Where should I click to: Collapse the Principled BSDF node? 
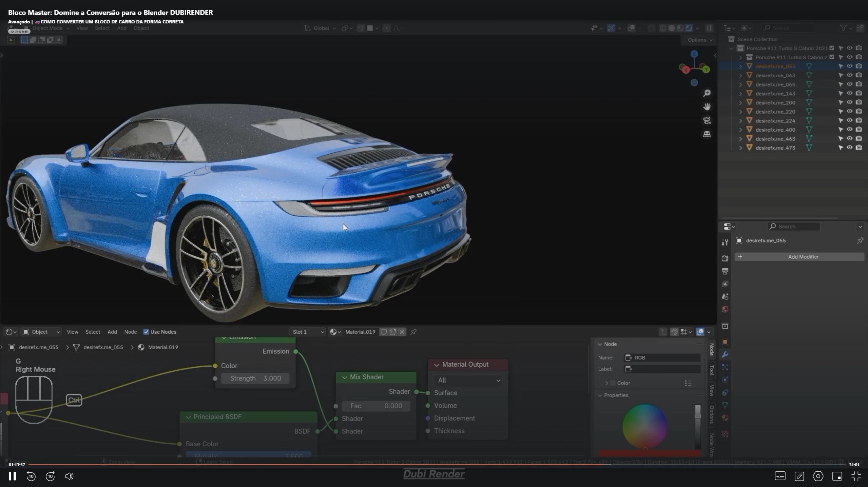[x=188, y=417]
